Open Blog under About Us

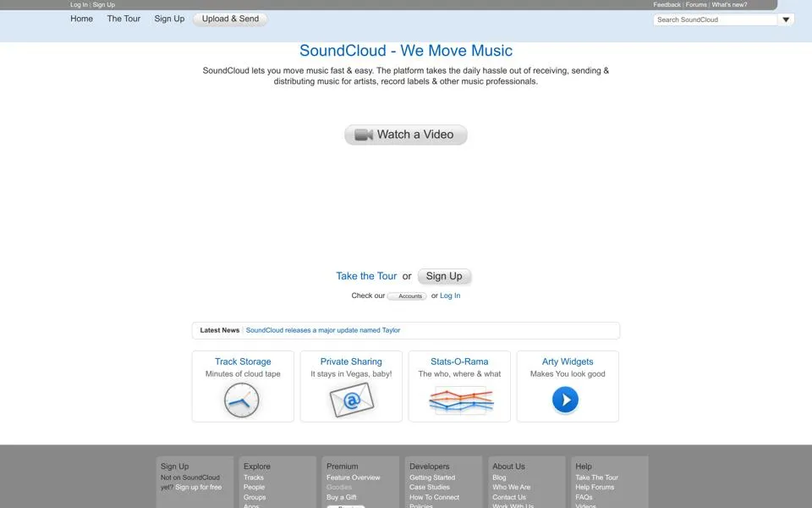[x=499, y=478]
